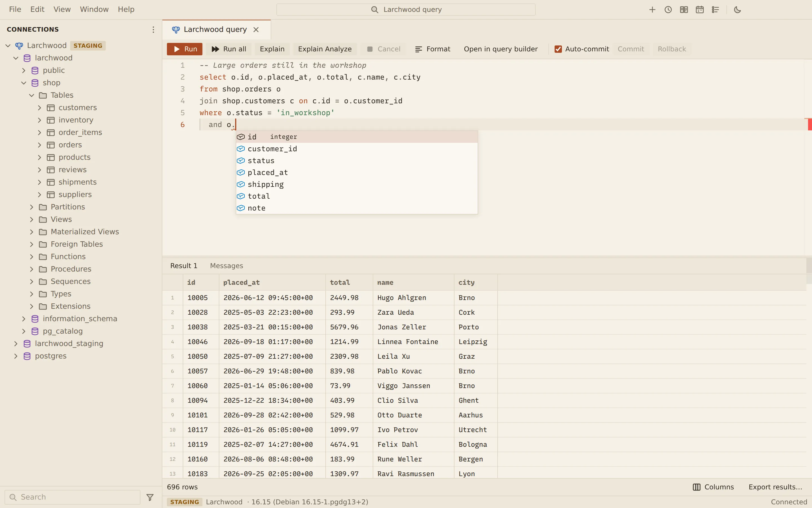Click the shop schema icon
The image size is (812, 508).
click(x=35, y=83)
